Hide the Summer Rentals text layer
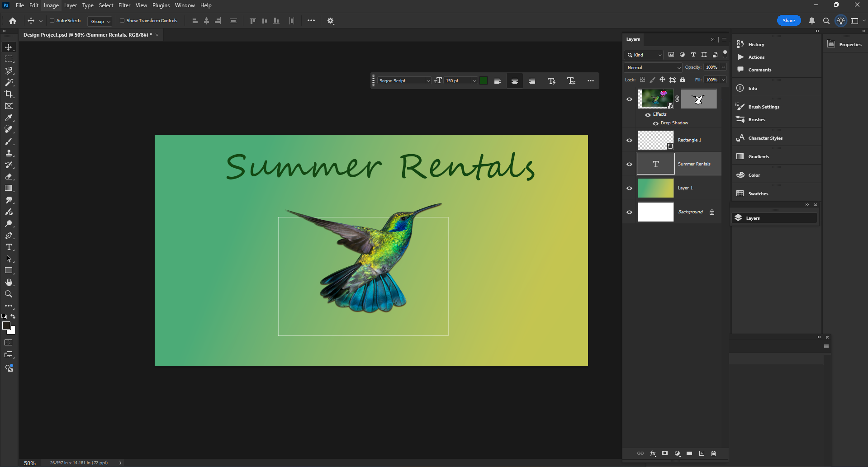 629,164
